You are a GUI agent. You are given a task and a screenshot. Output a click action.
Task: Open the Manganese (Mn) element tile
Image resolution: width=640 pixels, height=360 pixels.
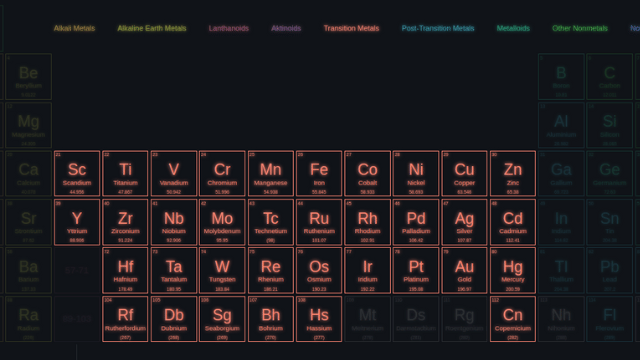coord(271,173)
